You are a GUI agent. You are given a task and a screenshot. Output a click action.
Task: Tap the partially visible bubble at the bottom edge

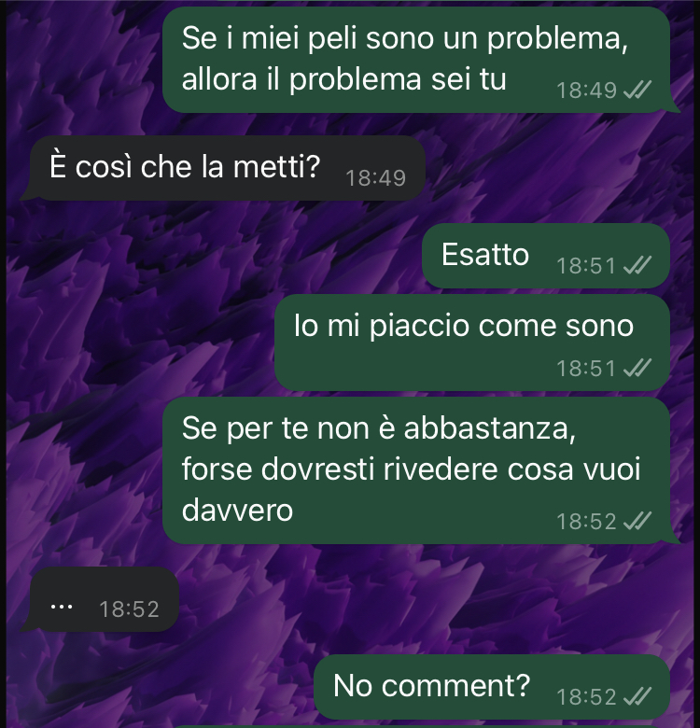click(x=418, y=727)
